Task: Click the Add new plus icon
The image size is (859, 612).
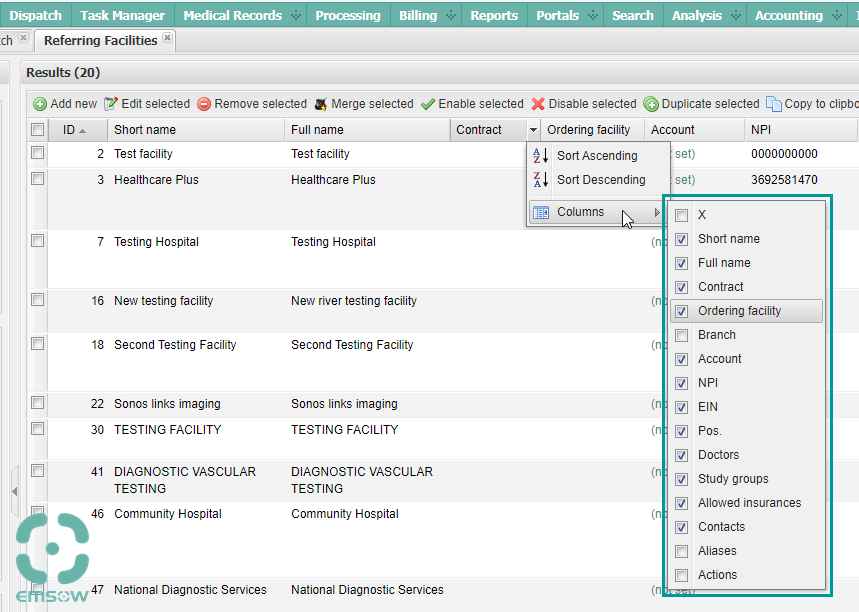Action: click(x=40, y=104)
